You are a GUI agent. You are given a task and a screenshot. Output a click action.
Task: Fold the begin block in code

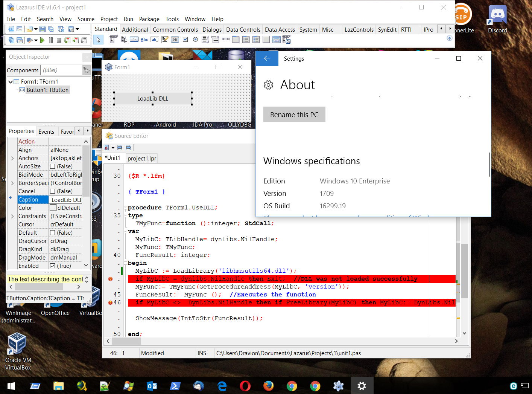click(125, 263)
